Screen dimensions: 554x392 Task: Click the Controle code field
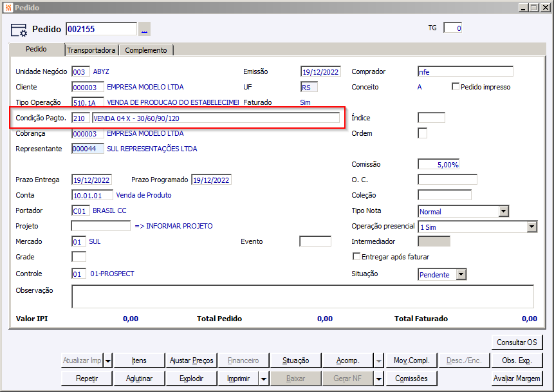[x=78, y=274]
